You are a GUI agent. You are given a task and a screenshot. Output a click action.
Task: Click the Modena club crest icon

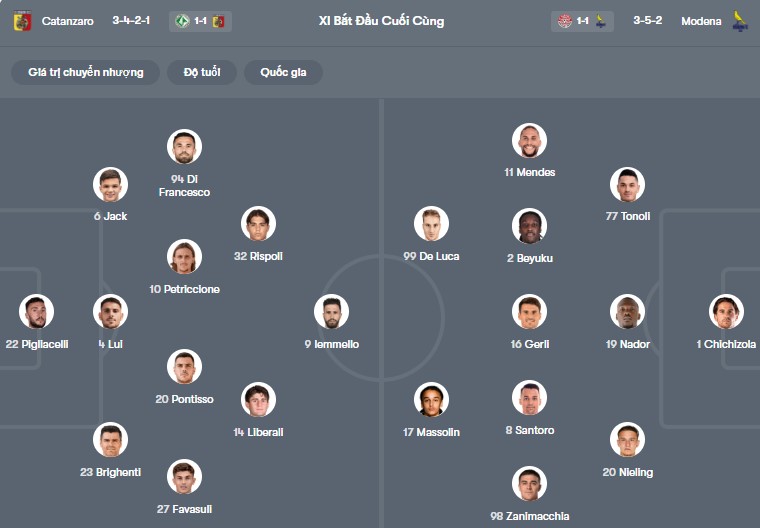740,21
